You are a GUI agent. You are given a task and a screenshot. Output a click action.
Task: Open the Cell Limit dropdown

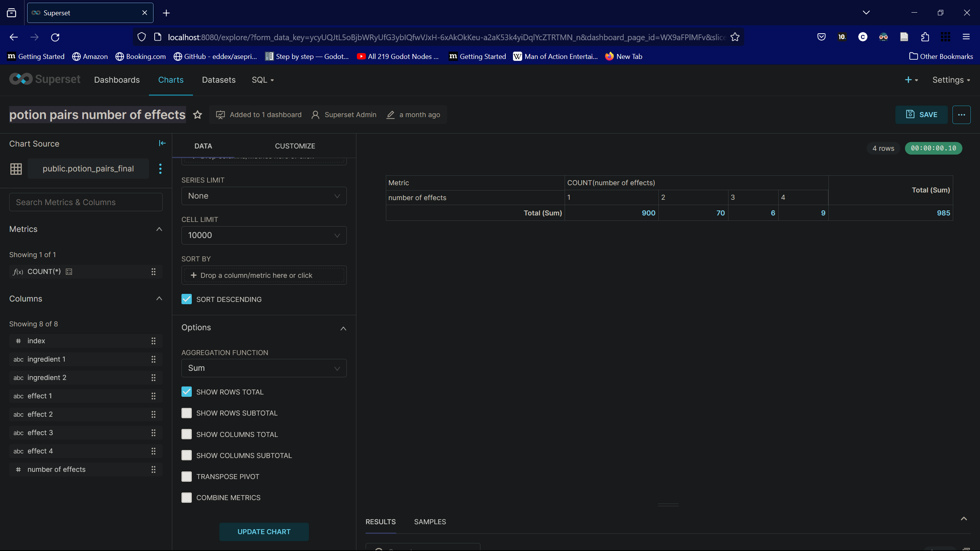264,235
